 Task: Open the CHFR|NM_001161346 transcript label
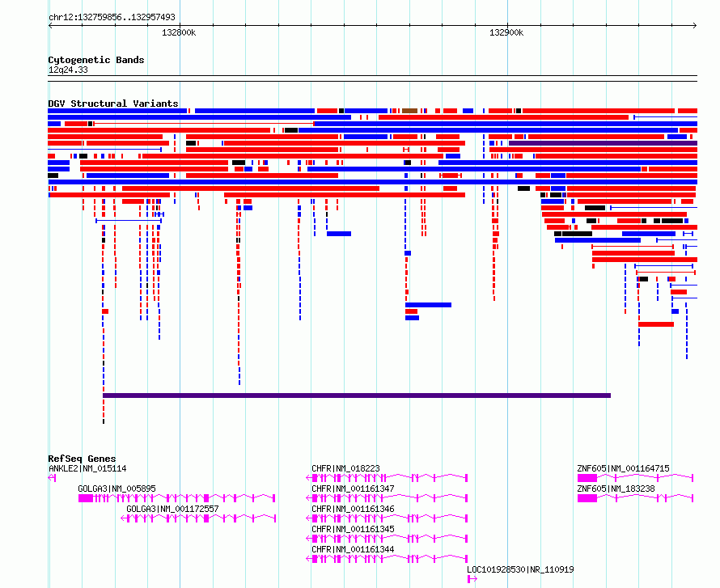click(x=353, y=509)
